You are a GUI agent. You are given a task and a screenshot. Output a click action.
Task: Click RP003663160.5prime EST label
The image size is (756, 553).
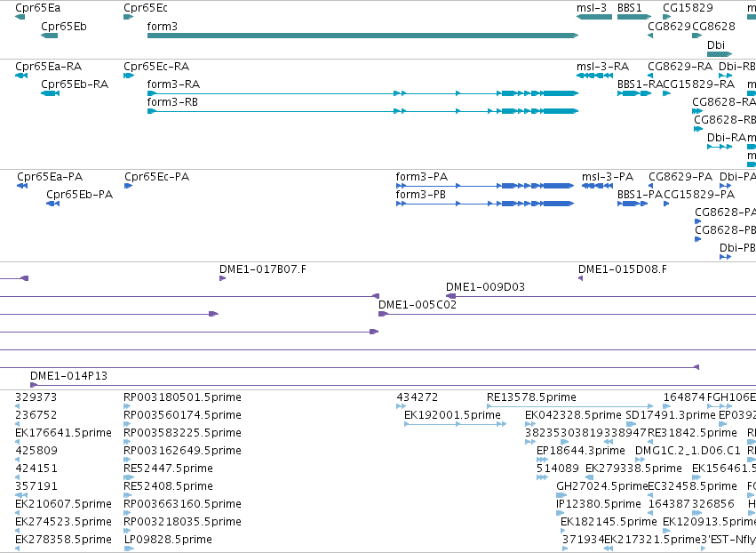coord(183,505)
